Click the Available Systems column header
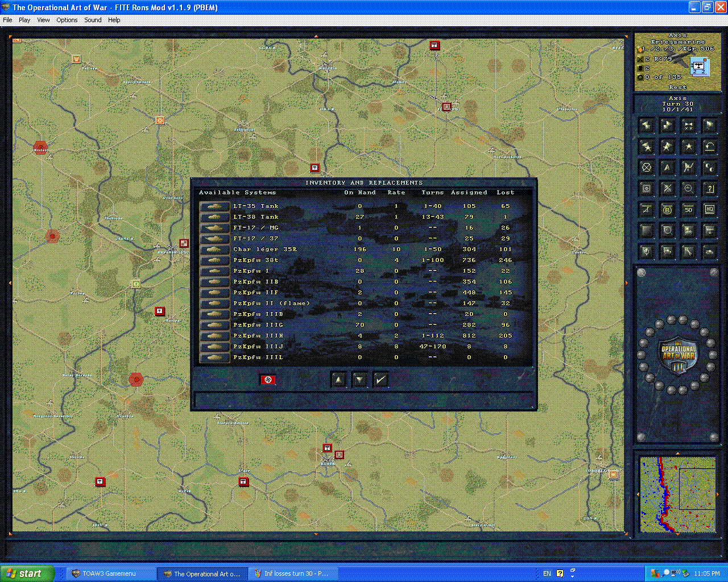 237,193
